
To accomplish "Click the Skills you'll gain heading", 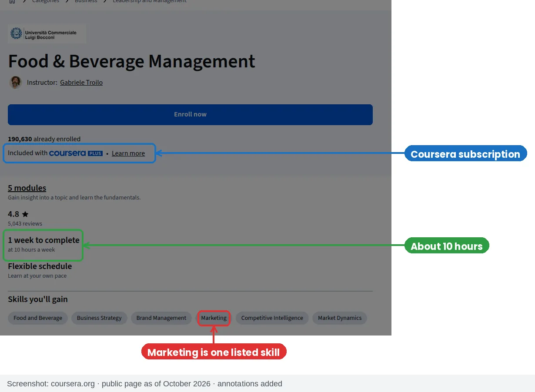I will point(38,299).
